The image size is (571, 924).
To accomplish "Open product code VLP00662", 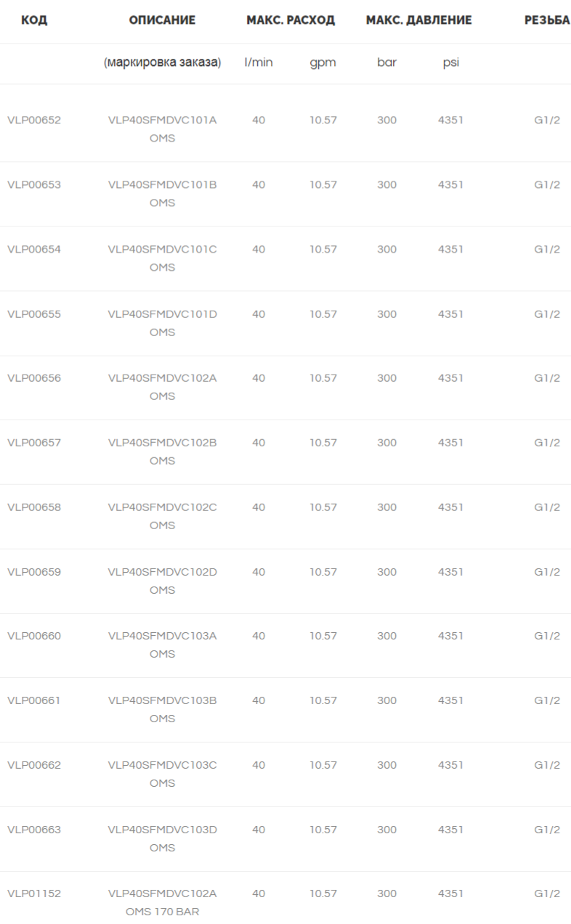I will tap(34, 765).
